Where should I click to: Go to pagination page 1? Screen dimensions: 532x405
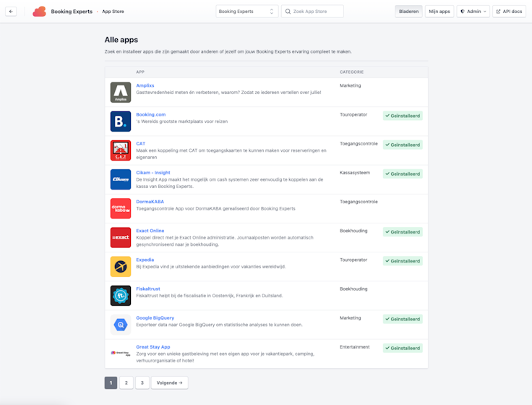111,383
